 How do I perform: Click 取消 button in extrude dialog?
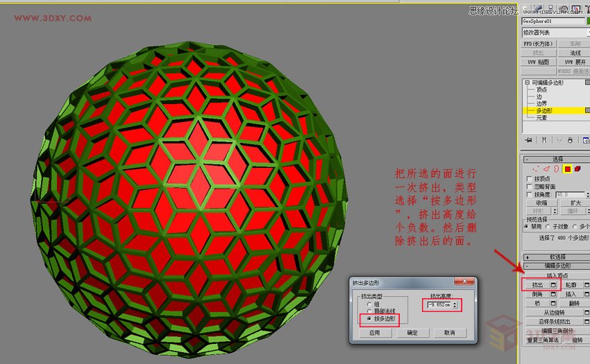click(x=450, y=333)
